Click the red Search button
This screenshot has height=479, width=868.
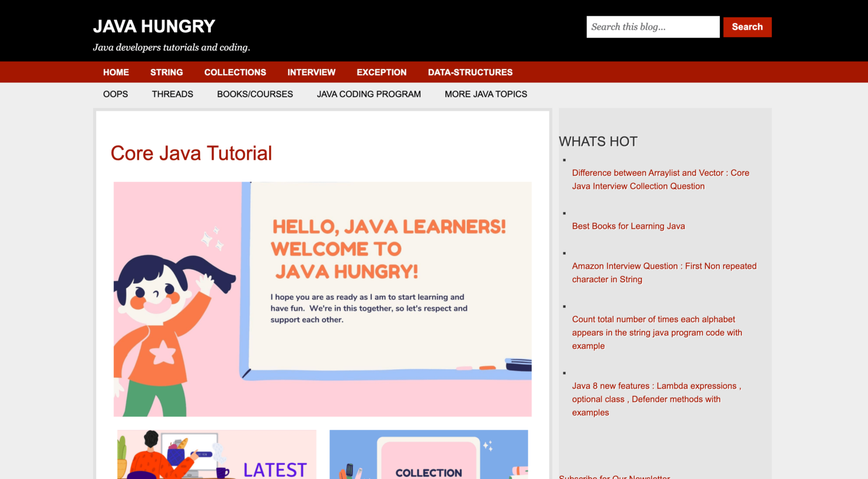point(747,27)
